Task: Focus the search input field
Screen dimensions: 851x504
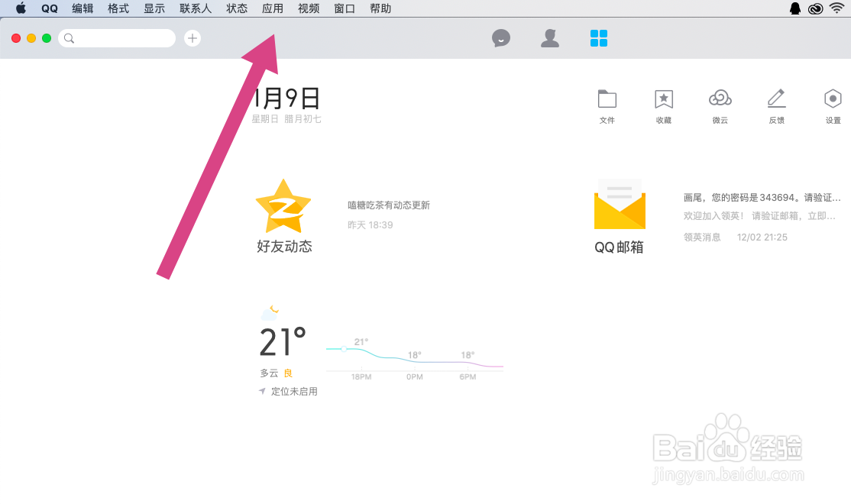Action: point(117,38)
